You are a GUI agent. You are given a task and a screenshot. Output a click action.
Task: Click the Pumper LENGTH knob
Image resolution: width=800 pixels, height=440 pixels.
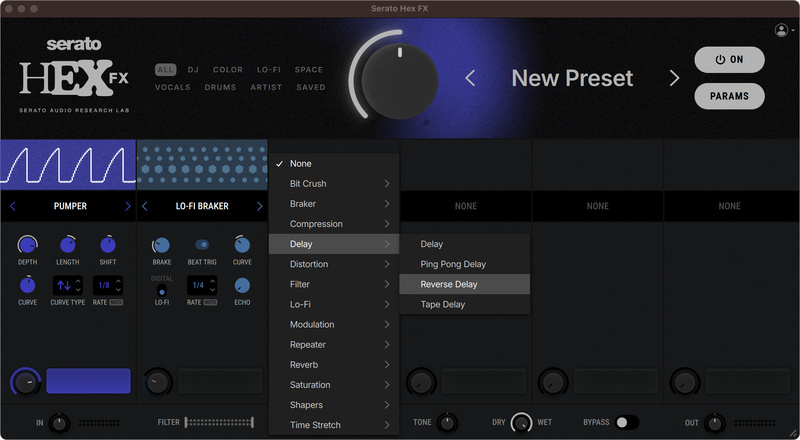point(67,245)
